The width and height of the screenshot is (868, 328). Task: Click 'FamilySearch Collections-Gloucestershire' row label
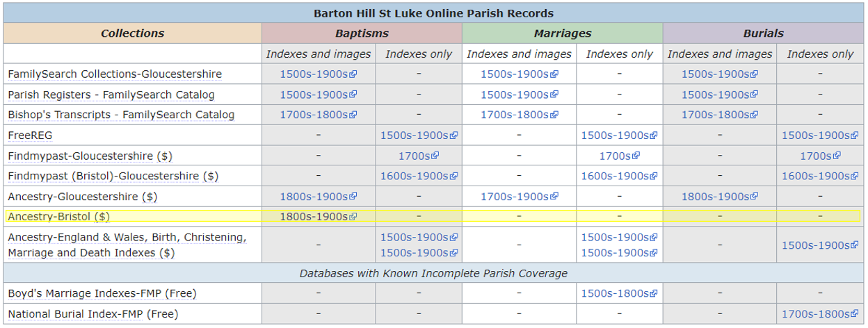[x=115, y=74]
